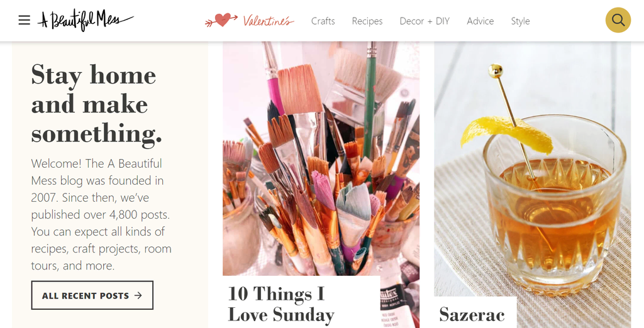Open the 10 Things I Love Sunday post
Screen dimensions: 644x328
[x=281, y=304]
